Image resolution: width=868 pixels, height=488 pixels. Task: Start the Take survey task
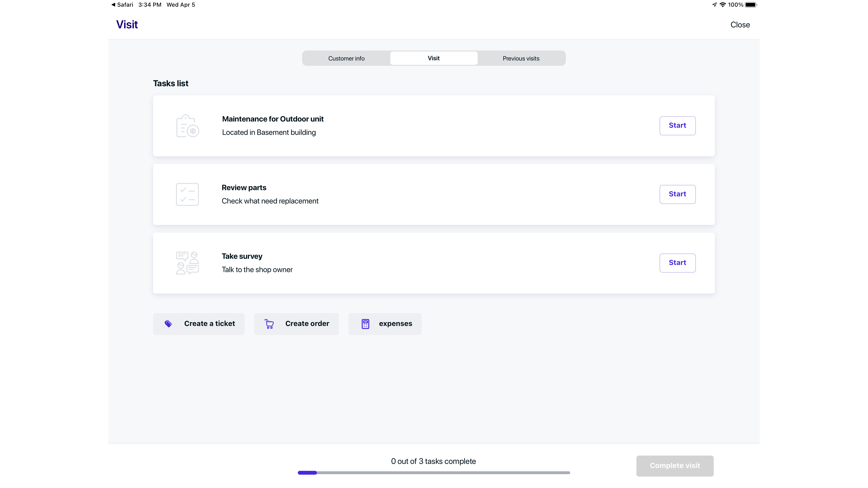pos(677,263)
